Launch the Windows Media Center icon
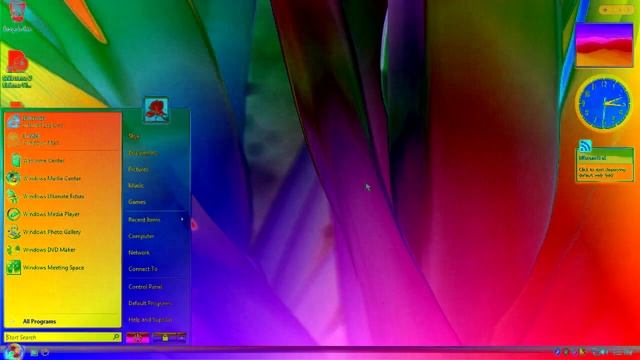The image size is (640, 360). coord(13,178)
